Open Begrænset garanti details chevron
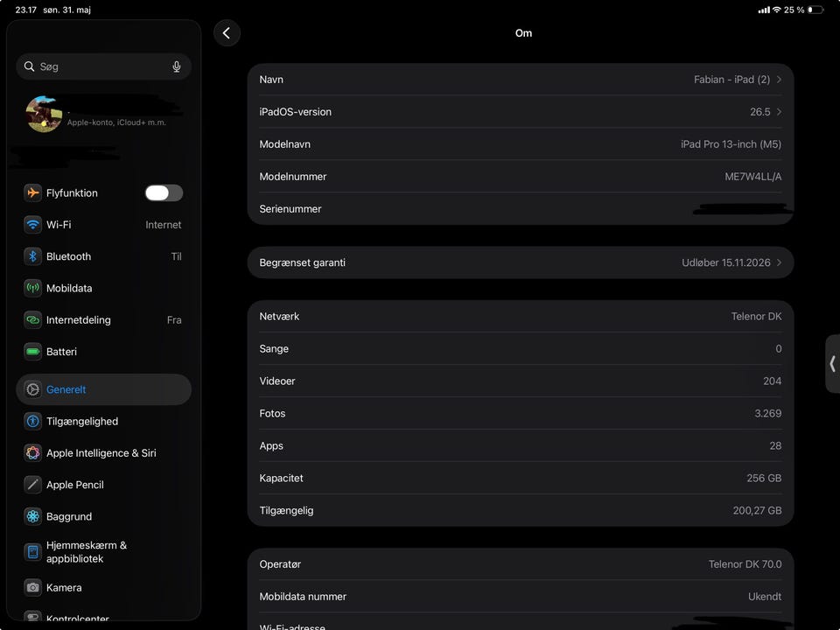The width and height of the screenshot is (840, 630). [x=779, y=262]
